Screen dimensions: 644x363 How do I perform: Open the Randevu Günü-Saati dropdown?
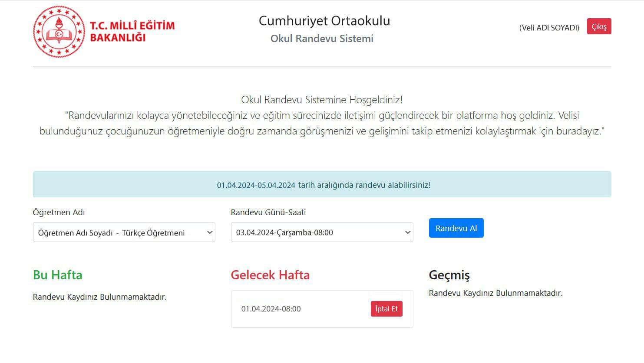[322, 232]
